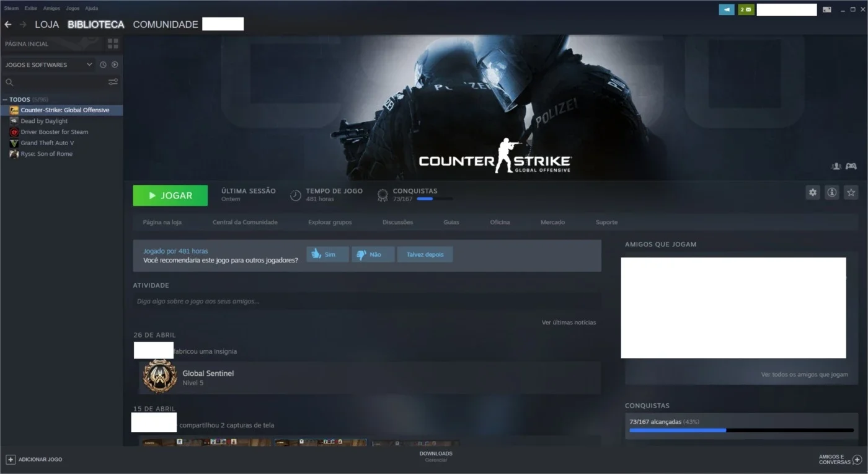Click the play-time clock icon
Viewport: 868px width, 474px height.
tap(296, 195)
